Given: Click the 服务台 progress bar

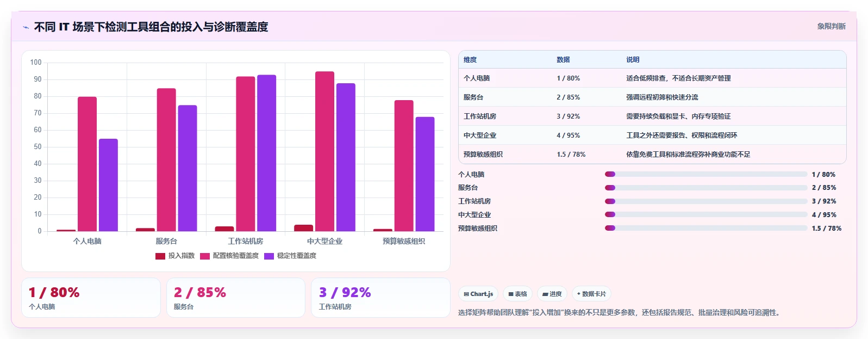Looking at the screenshot, I should pos(706,188).
